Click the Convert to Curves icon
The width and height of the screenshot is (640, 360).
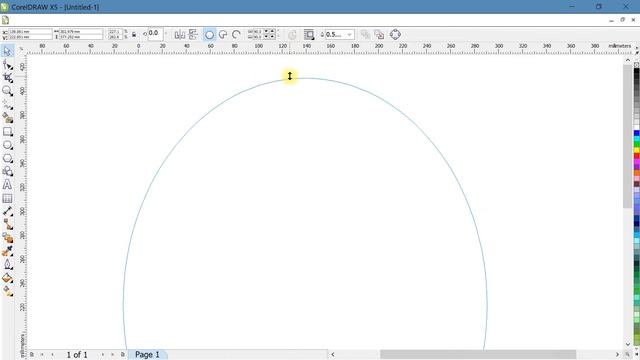tap(395, 35)
